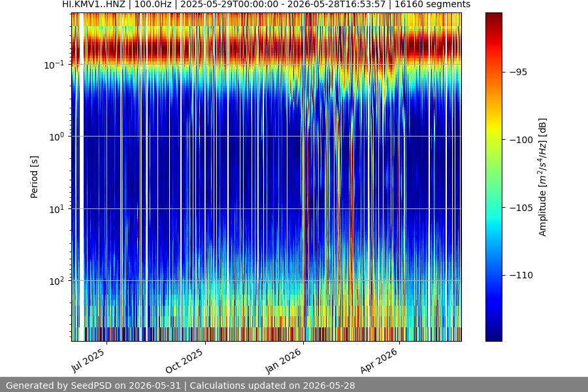588x392 pixels.
Task: Click the 10² period tick label
Action: coord(57,282)
